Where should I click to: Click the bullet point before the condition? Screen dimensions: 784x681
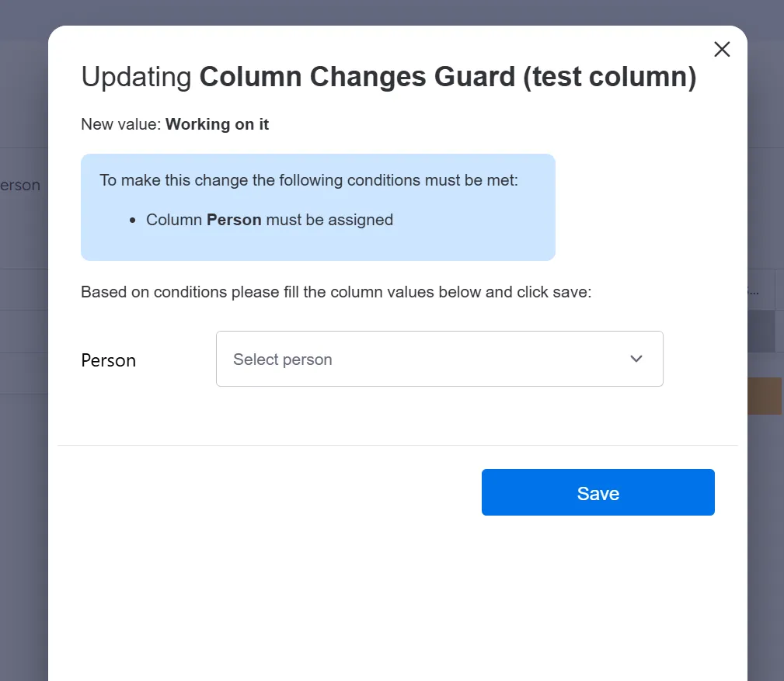(134, 221)
